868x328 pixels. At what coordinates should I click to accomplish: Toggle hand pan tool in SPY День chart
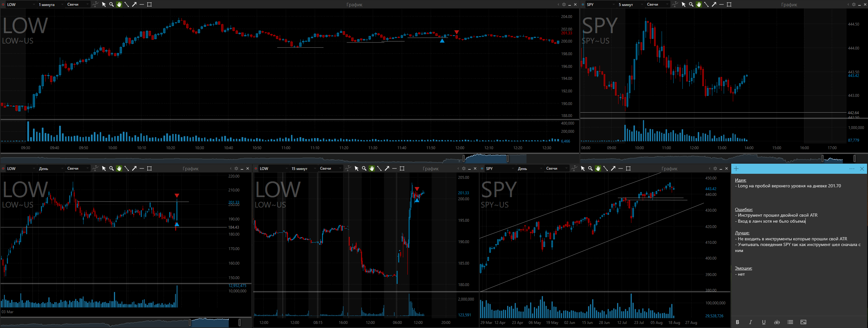(x=598, y=168)
